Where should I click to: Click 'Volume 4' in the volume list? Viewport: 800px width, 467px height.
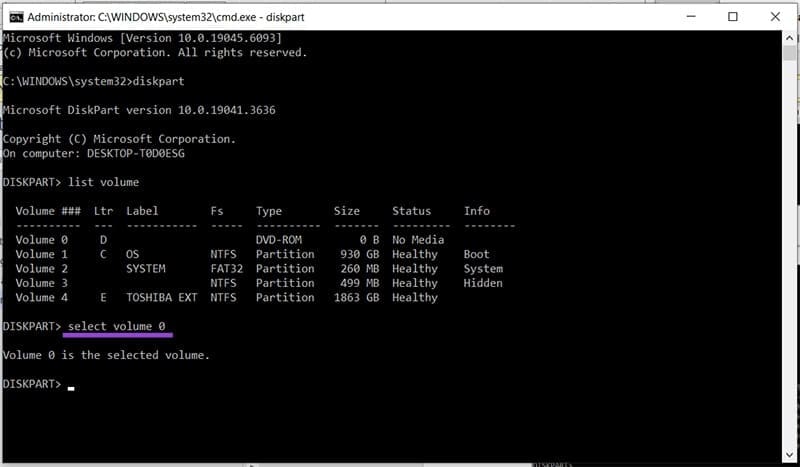[42, 298]
